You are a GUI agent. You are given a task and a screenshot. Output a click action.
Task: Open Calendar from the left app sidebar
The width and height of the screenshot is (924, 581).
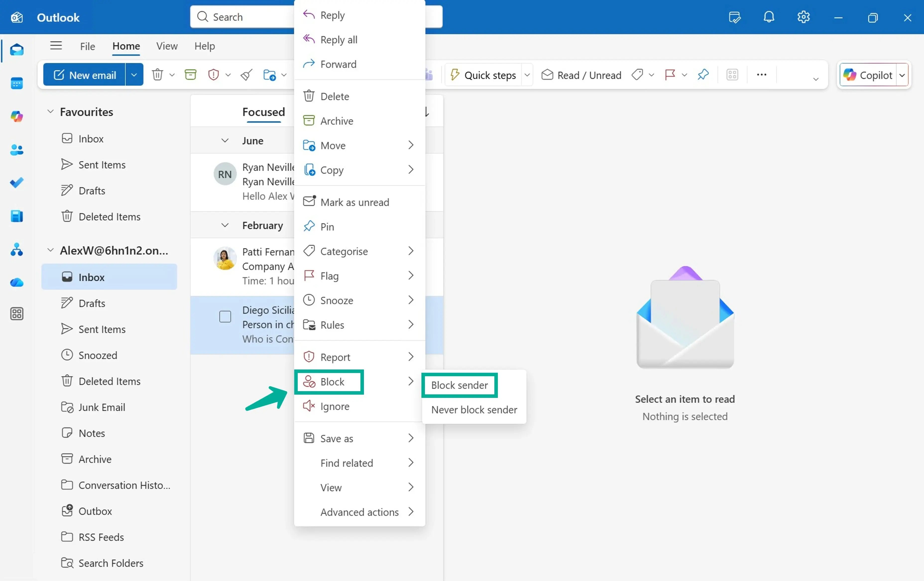point(17,83)
